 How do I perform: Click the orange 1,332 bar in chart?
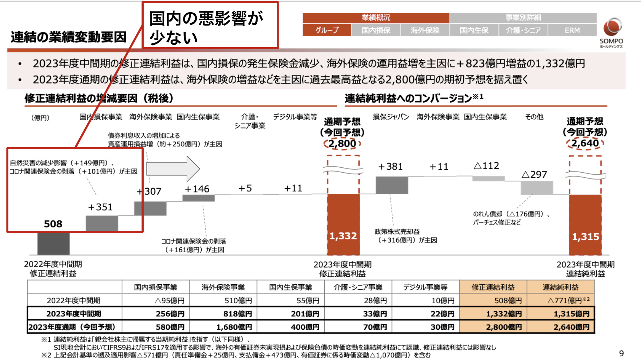tap(343, 224)
